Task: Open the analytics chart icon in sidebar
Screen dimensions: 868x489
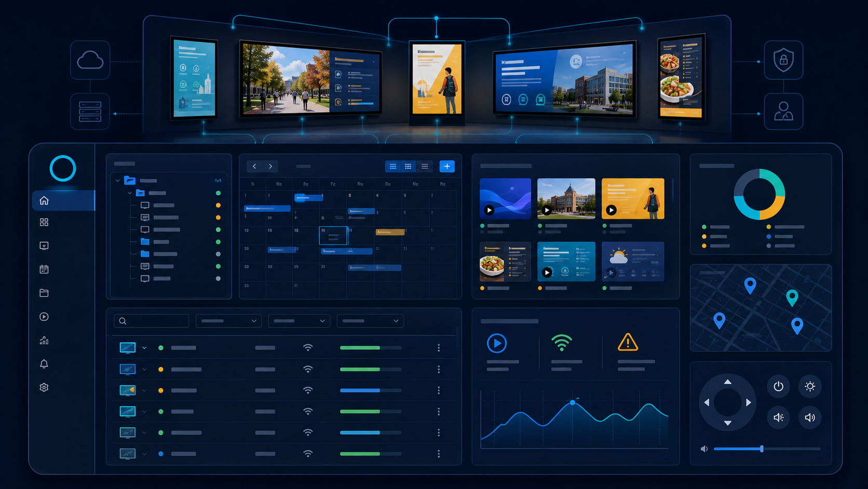Action: (x=44, y=340)
